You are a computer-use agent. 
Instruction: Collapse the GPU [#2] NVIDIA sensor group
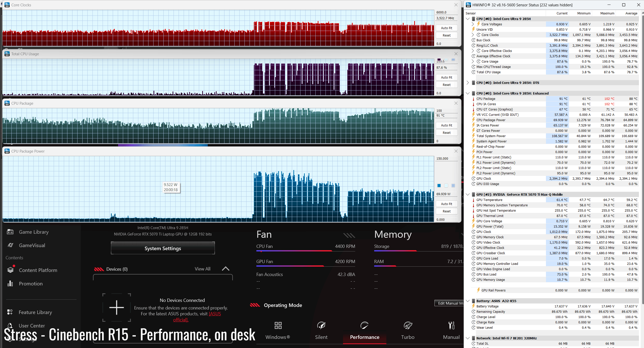pos(468,194)
